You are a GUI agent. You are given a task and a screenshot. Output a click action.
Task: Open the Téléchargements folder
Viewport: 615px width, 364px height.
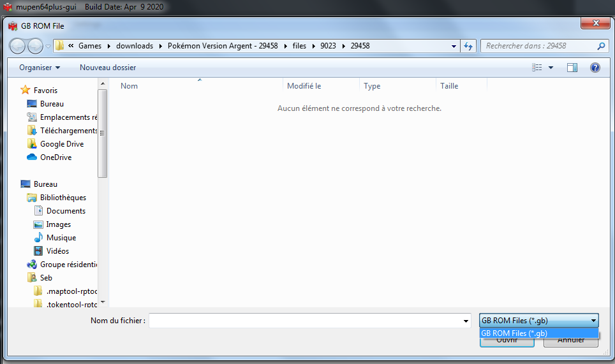pyautogui.click(x=68, y=131)
